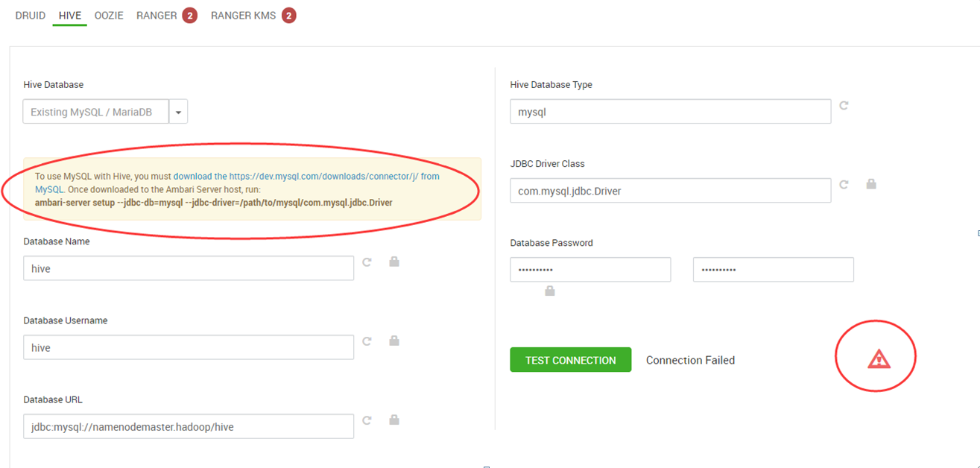Screen dimensions: 980x468
Task: Click the password confirmation field
Action: (774, 270)
